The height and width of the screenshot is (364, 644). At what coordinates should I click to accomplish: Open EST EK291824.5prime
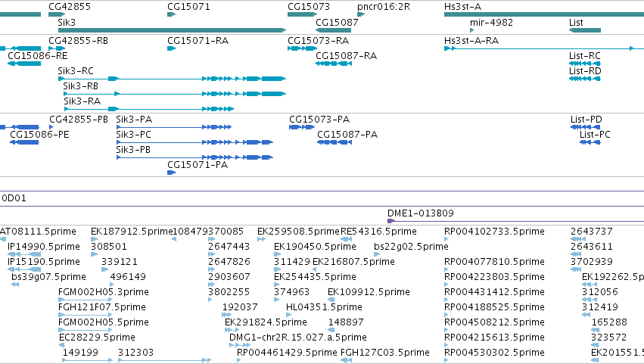click(266, 323)
